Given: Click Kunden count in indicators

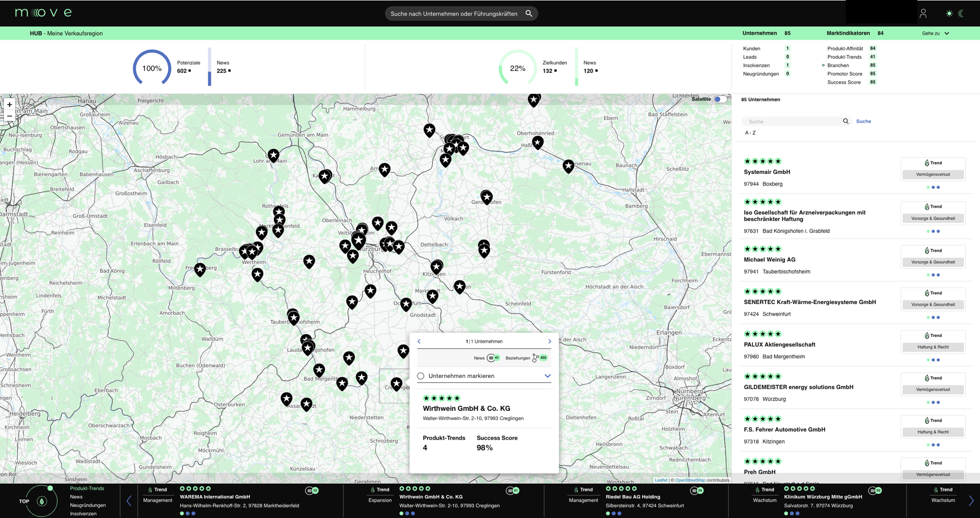Looking at the screenshot, I should 787,48.
